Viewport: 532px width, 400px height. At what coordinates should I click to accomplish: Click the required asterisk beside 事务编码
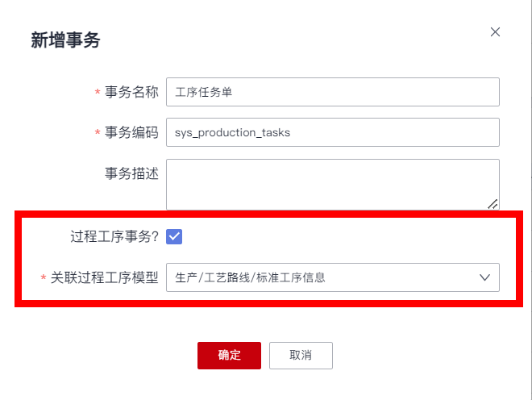click(98, 134)
